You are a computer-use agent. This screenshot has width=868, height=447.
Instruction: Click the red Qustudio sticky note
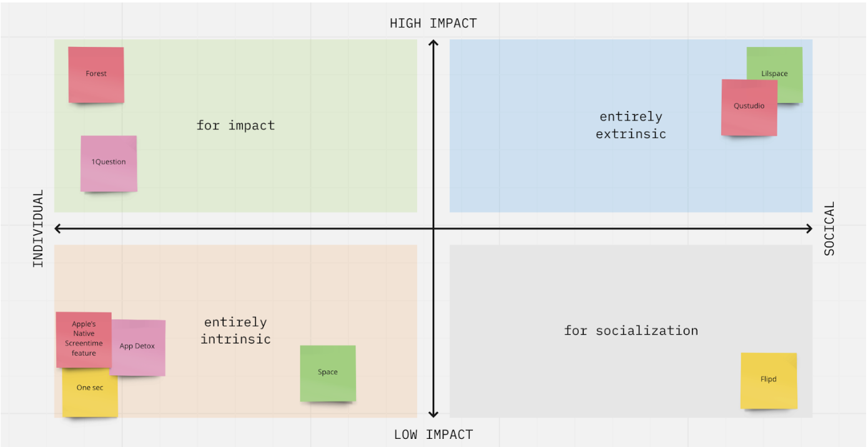749,107
